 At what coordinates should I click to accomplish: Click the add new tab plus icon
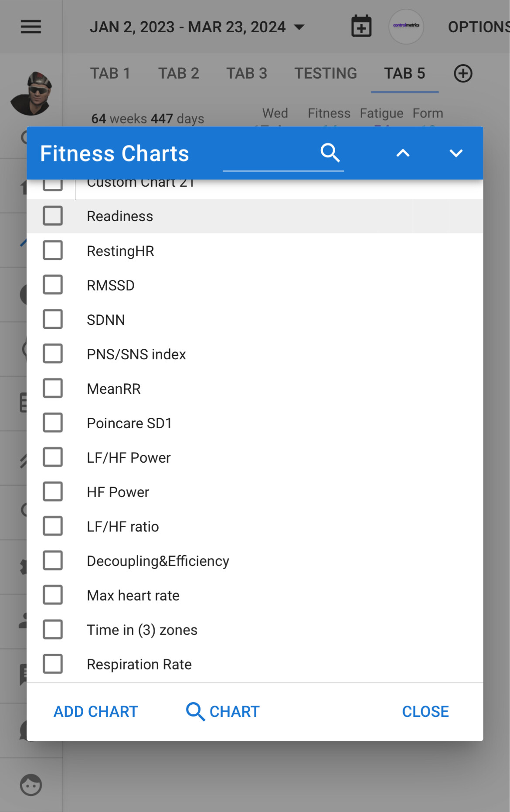(x=463, y=73)
